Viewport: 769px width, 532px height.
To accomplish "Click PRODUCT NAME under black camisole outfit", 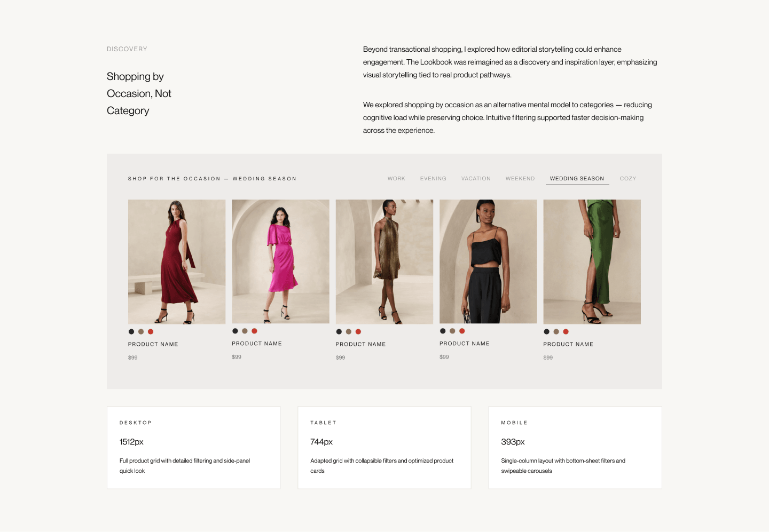I will pyautogui.click(x=465, y=344).
